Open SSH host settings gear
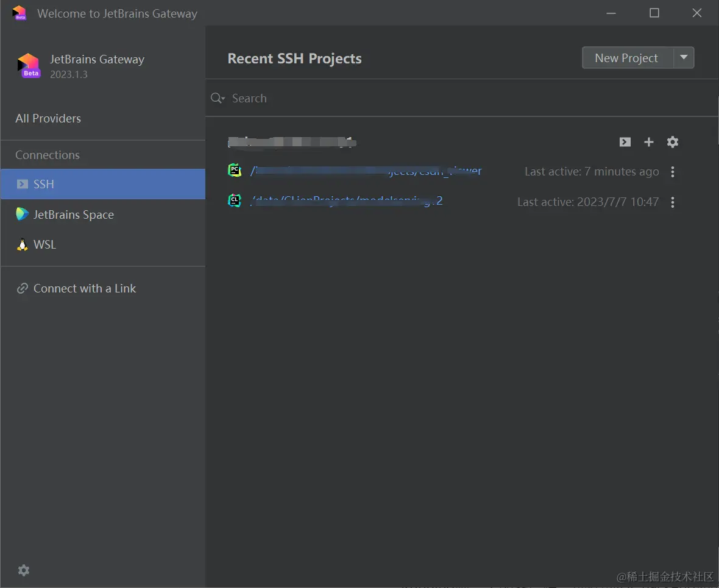The height and width of the screenshot is (588, 719). coord(672,142)
